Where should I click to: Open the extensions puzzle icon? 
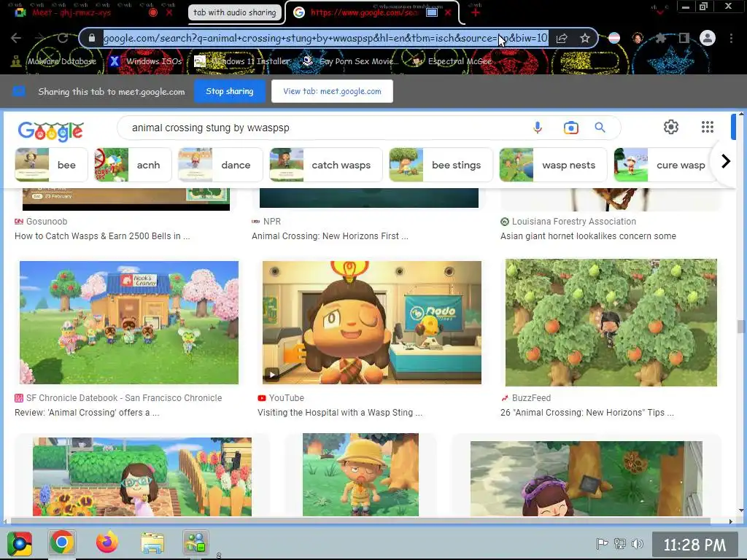click(661, 38)
